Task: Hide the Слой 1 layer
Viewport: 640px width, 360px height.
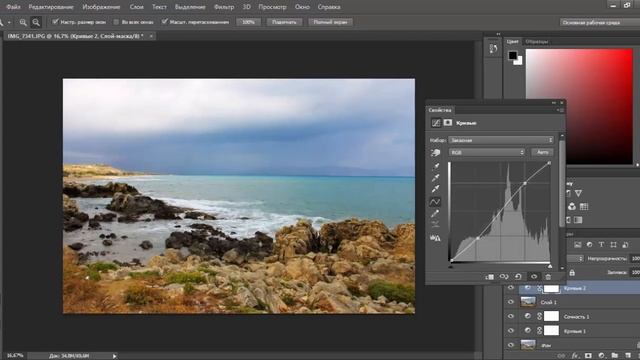Action: pyautogui.click(x=511, y=302)
